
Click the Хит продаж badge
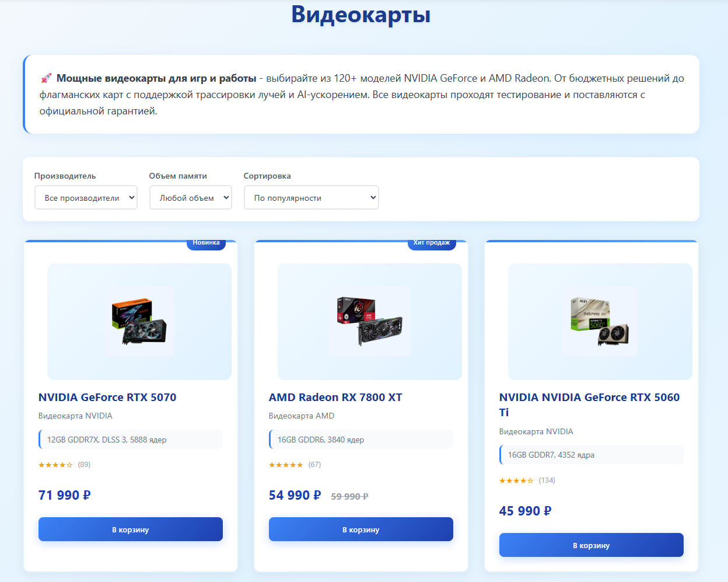click(x=432, y=243)
